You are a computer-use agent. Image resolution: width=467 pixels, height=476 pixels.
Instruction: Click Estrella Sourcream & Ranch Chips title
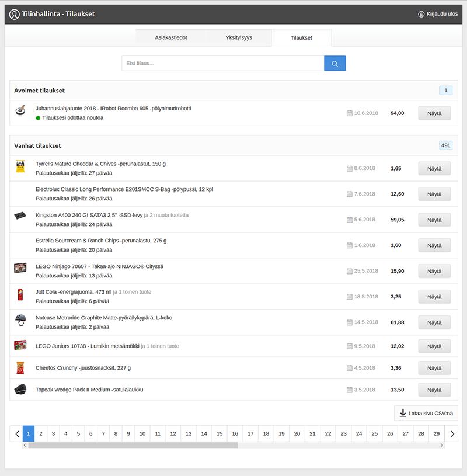pos(101,241)
